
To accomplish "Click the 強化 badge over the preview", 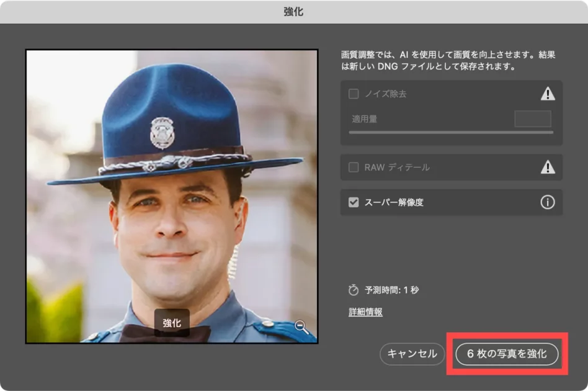I will coord(172,323).
